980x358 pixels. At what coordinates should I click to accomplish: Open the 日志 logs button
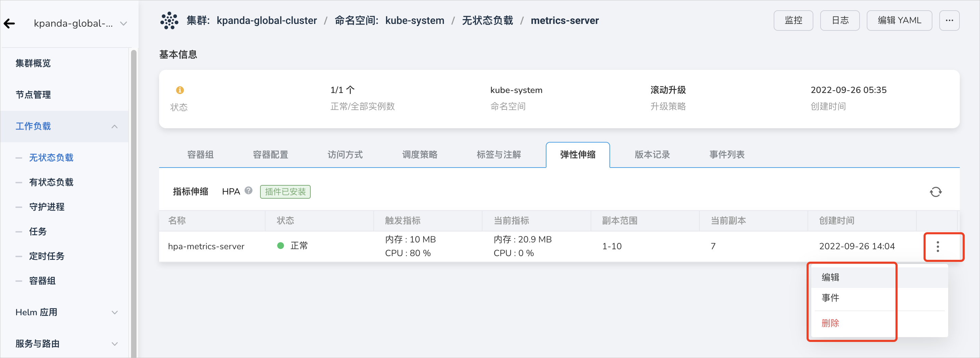(x=840, y=21)
